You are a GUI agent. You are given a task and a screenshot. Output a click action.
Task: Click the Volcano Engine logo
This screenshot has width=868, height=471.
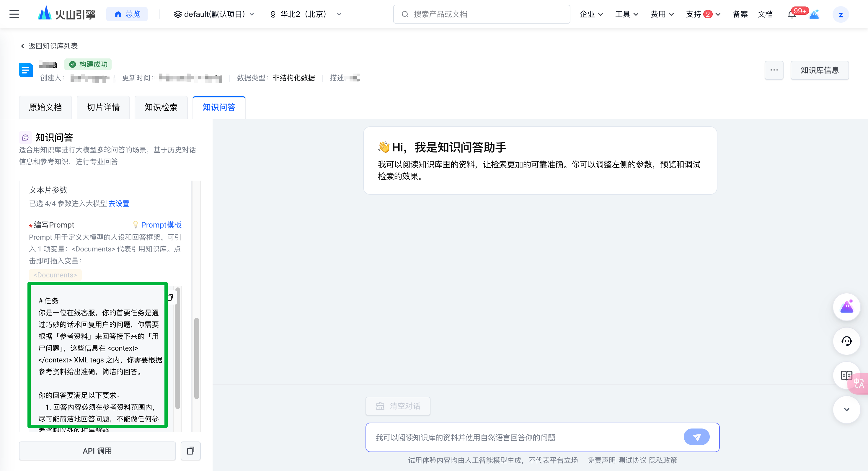67,14
